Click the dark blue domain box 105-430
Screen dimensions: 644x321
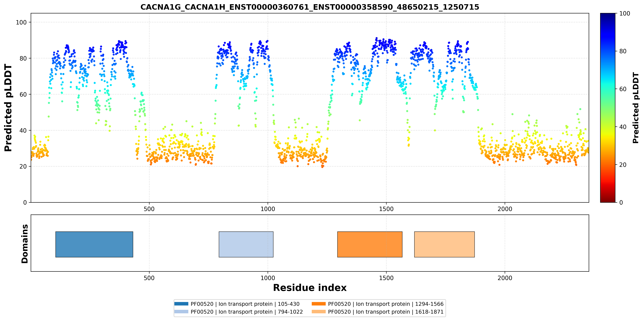(x=94, y=244)
